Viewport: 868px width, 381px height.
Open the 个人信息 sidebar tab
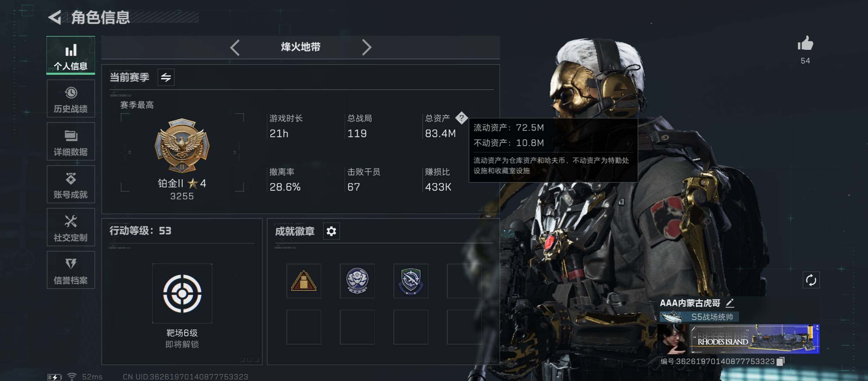point(71,55)
